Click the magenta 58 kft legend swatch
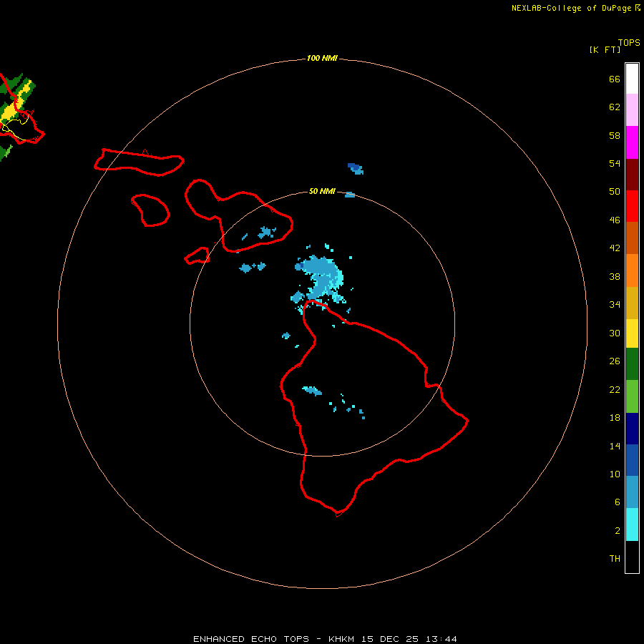 [x=632, y=142]
